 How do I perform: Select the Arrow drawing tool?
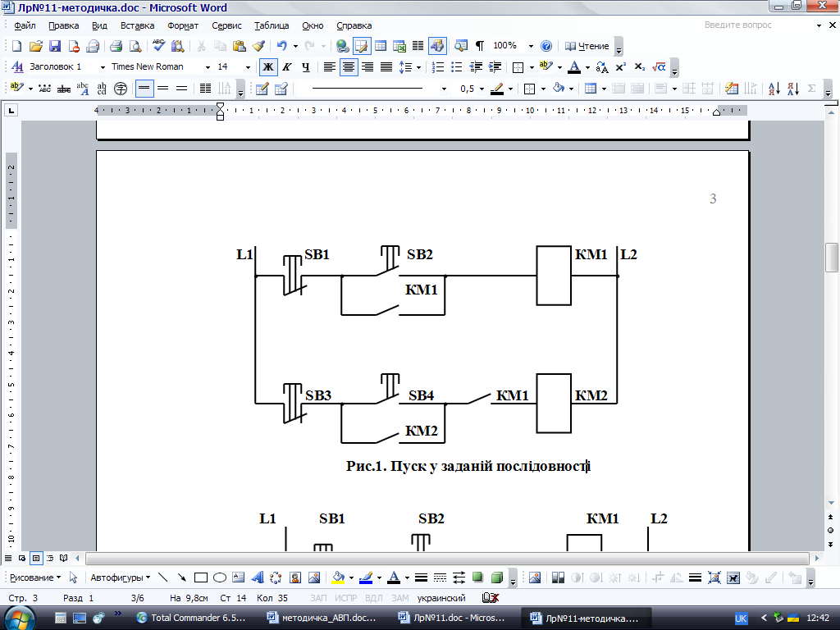tap(182, 577)
